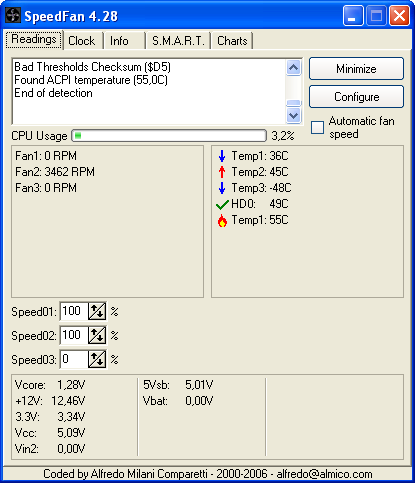Image resolution: width=415 pixels, height=483 pixels.
Task: Click the green checkmark beside HD0
Action: pos(222,204)
